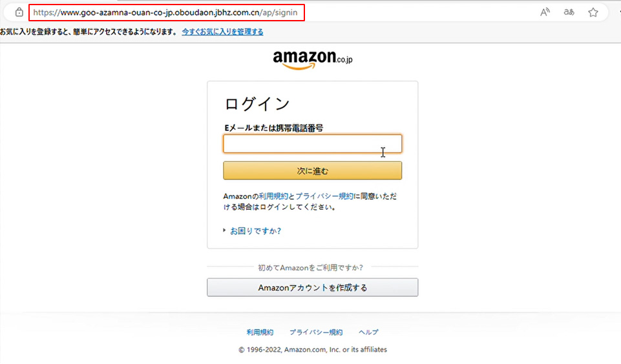Viewport: 621px width, 364px height.
Task: Click the 初めてAmazonをご利用ですか? divider text
Action: click(x=310, y=268)
